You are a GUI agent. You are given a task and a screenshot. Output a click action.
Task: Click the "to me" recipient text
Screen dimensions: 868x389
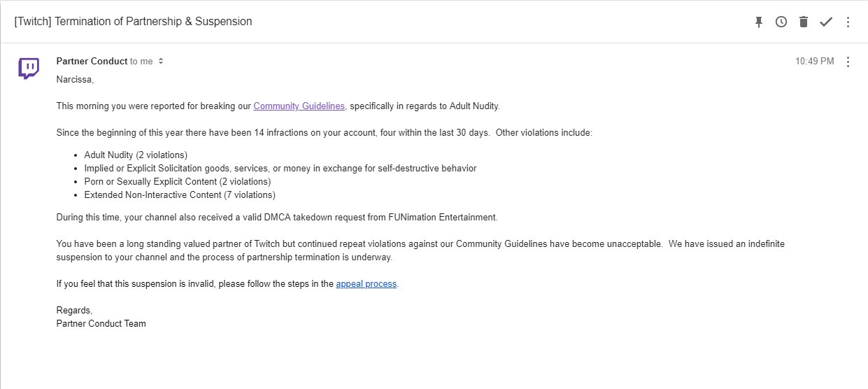click(x=141, y=62)
